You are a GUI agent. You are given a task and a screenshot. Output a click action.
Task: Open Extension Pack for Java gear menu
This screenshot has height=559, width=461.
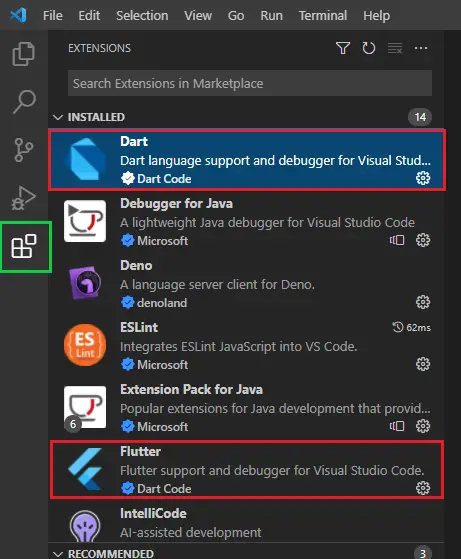coord(423,426)
